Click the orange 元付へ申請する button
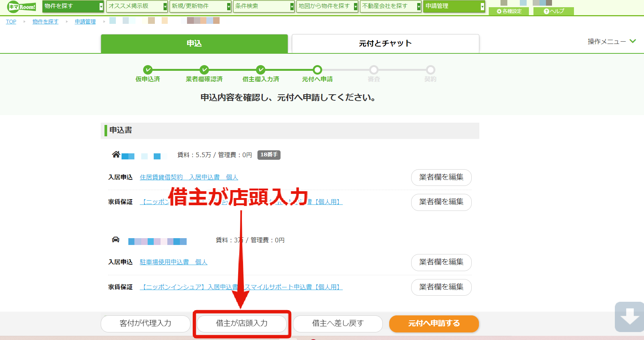The width and height of the screenshot is (644, 340). click(434, 324)
